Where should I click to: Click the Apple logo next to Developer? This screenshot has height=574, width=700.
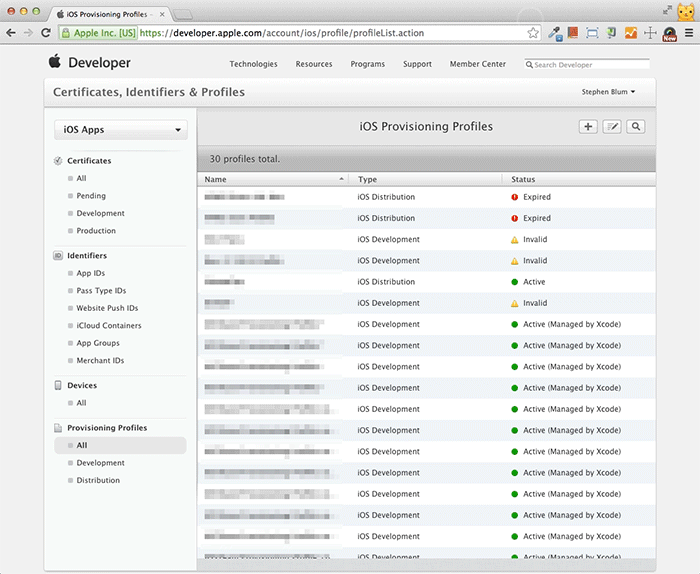[x=56, y=63]
